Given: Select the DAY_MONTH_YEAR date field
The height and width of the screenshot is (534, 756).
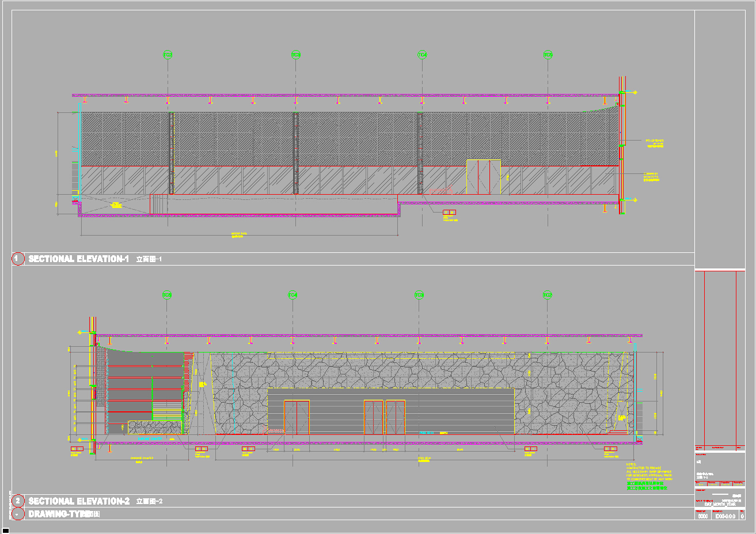Looking at the screenshot, I should tap(720, 504).
